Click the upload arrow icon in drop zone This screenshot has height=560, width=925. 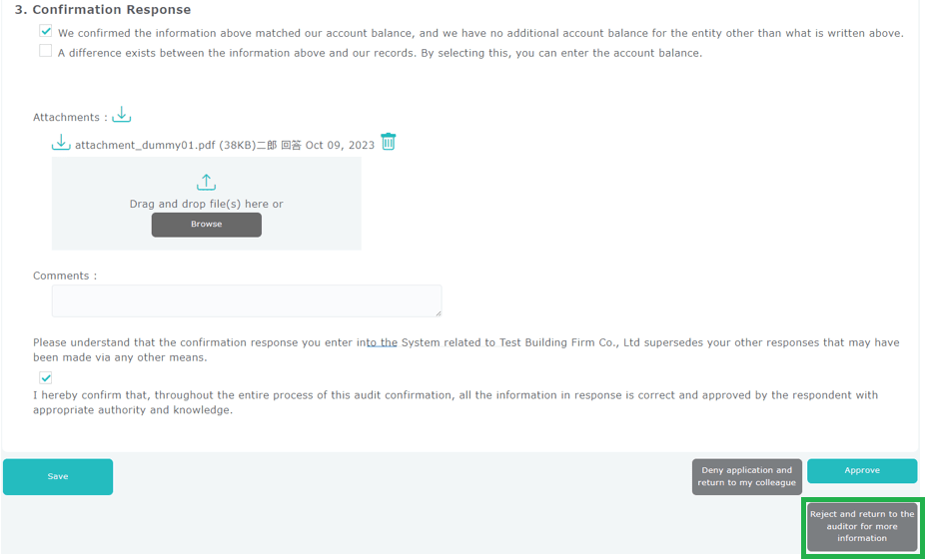click(x=206, y=182)
